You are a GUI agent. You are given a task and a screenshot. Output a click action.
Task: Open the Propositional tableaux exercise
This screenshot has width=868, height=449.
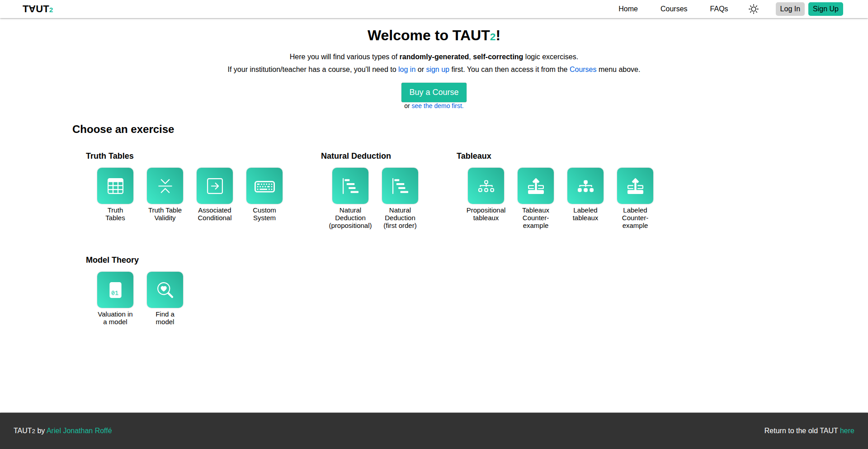point(486,186)
